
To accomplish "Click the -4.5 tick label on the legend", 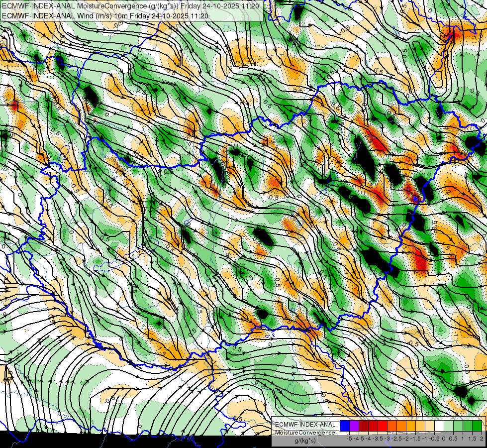I will click(359, 439).
